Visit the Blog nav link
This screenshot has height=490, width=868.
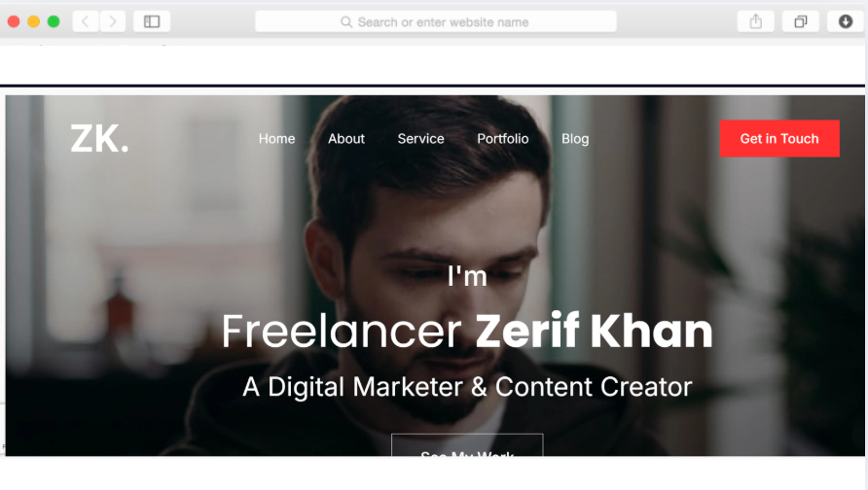click(575, 139)
